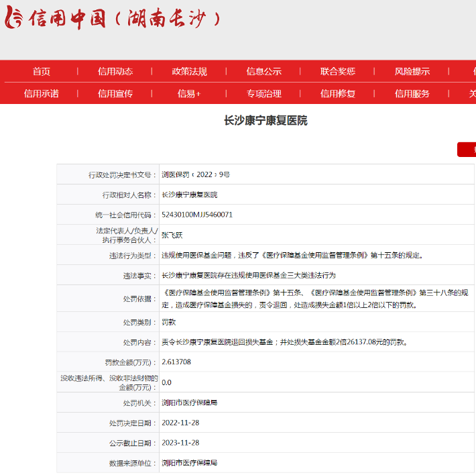Select fine amount 2.613708

(176, 362)
